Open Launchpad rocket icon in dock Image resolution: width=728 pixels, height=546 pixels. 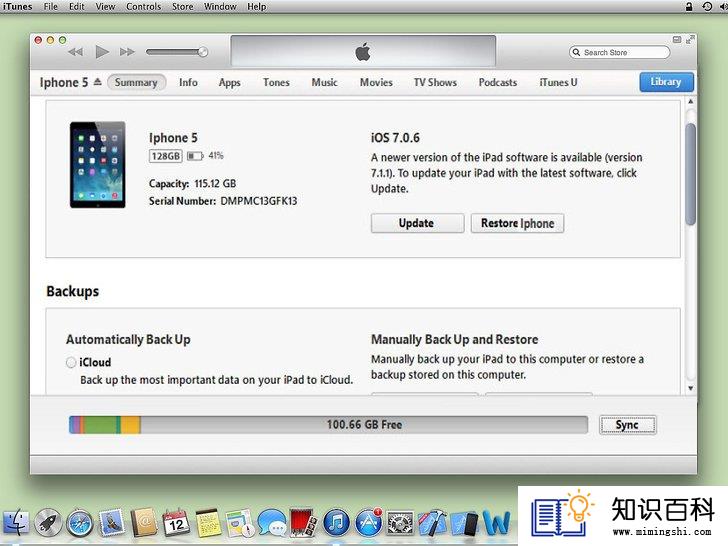coord(48,522)
